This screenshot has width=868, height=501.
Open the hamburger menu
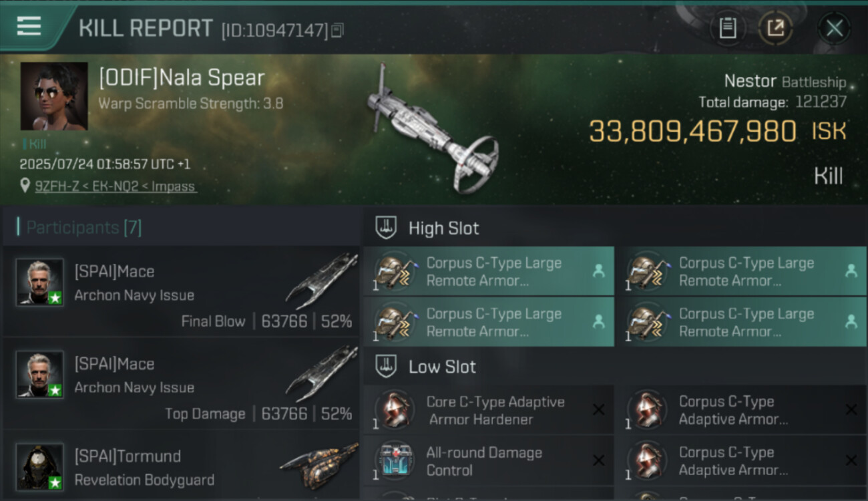(x=29, y=27)
